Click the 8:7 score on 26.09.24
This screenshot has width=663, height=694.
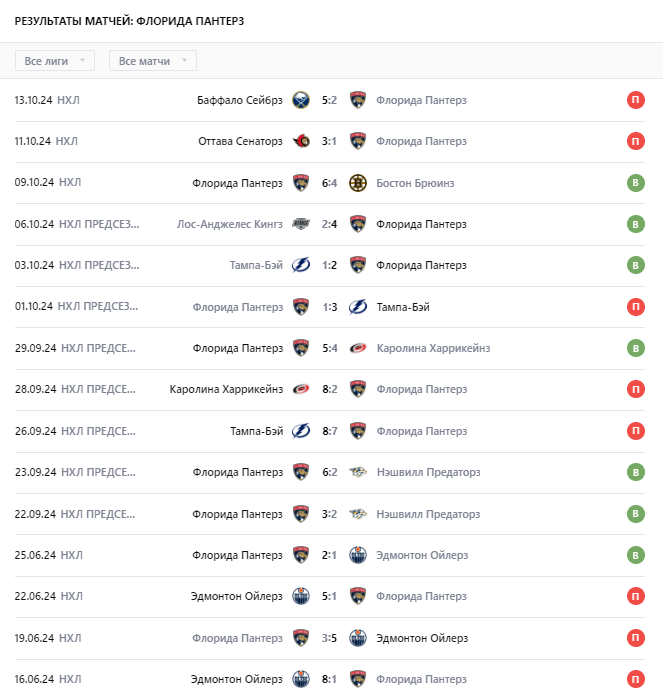pos(329,431)
